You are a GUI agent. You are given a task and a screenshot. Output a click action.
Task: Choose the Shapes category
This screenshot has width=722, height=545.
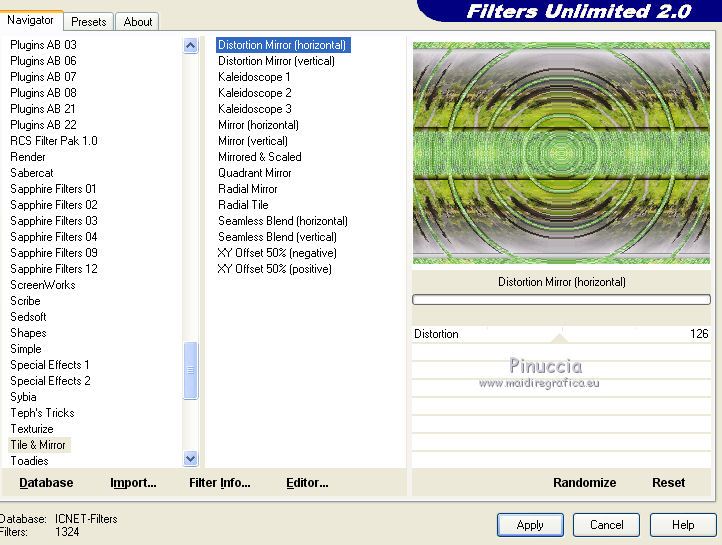[x=28, y=333]
